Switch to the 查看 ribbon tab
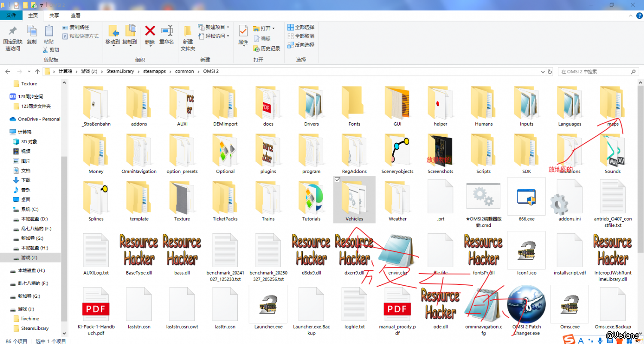 [x=76, y=15]
